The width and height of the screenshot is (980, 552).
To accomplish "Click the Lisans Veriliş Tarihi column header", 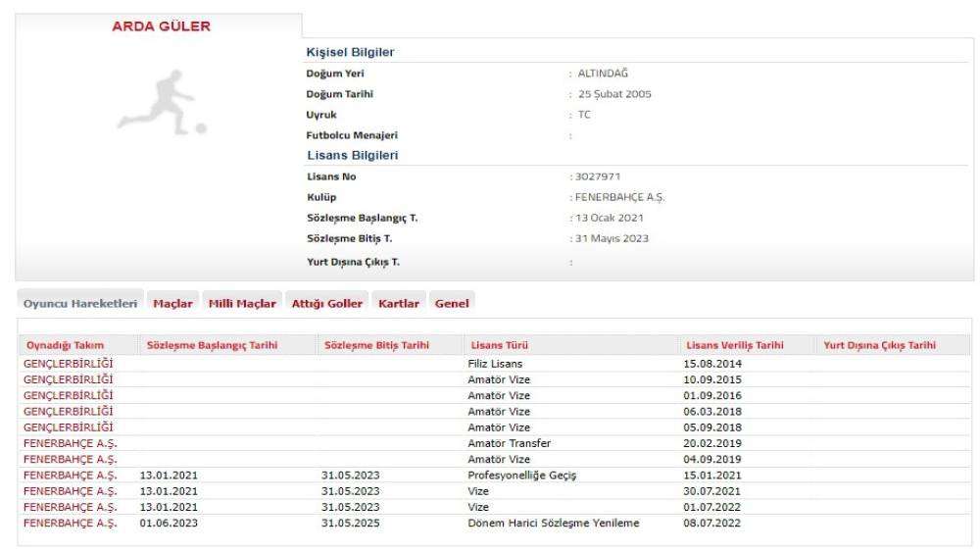I will coord(733,345).
